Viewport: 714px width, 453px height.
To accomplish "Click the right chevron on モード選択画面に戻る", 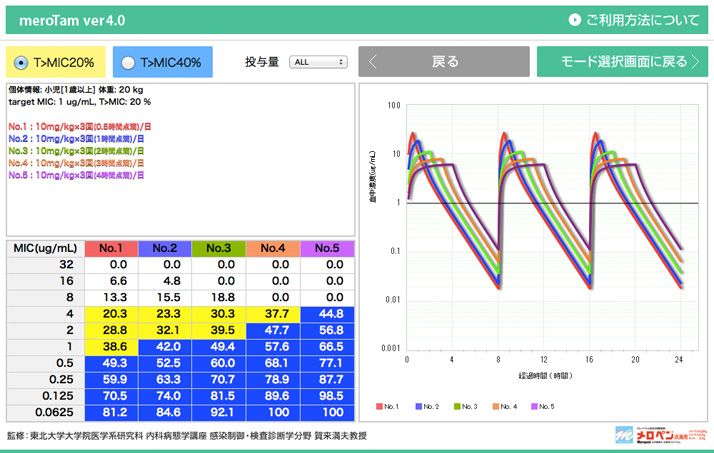I will (x=695, y=62).
